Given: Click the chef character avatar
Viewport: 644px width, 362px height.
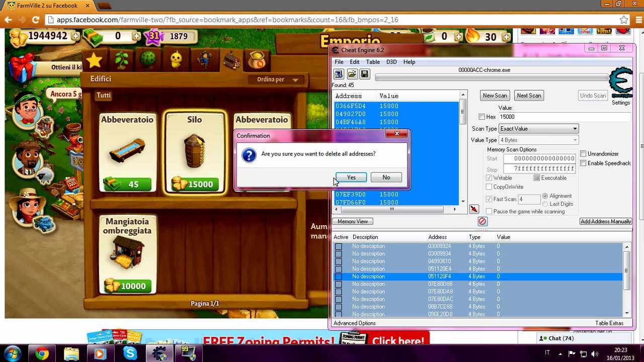Looking at the screenshot, I should [x=28, y=110].
